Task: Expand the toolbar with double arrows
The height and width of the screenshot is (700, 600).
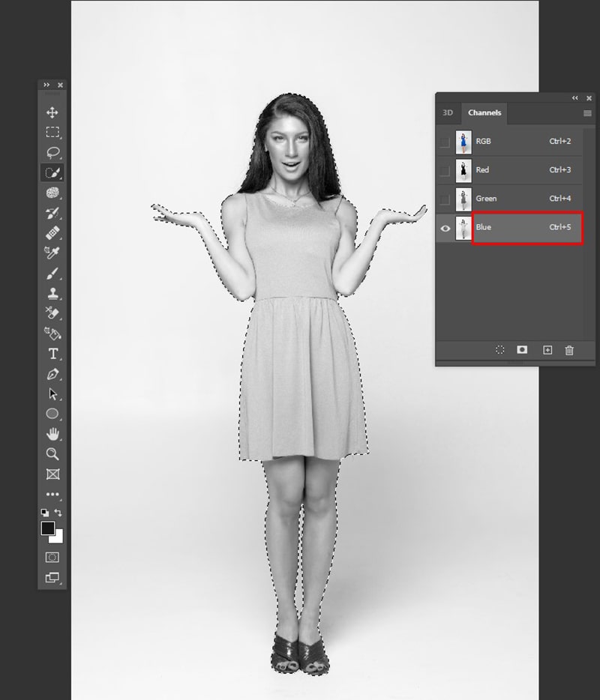Action: tap(46, 85)
